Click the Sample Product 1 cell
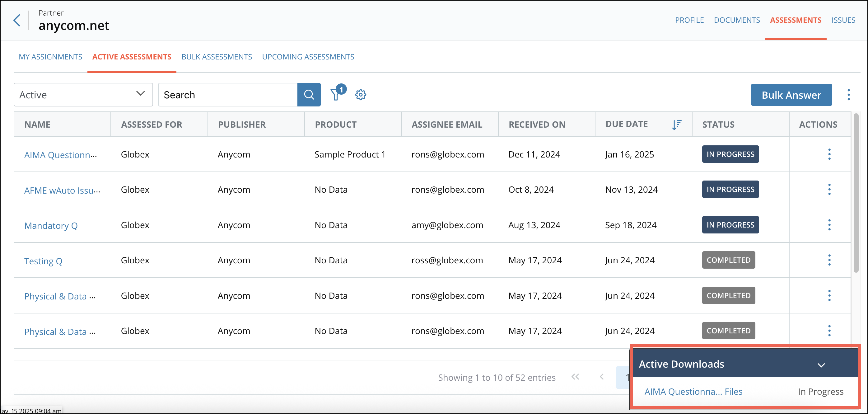The width and height of the screenshot is (868, 414). click(350, 154)
